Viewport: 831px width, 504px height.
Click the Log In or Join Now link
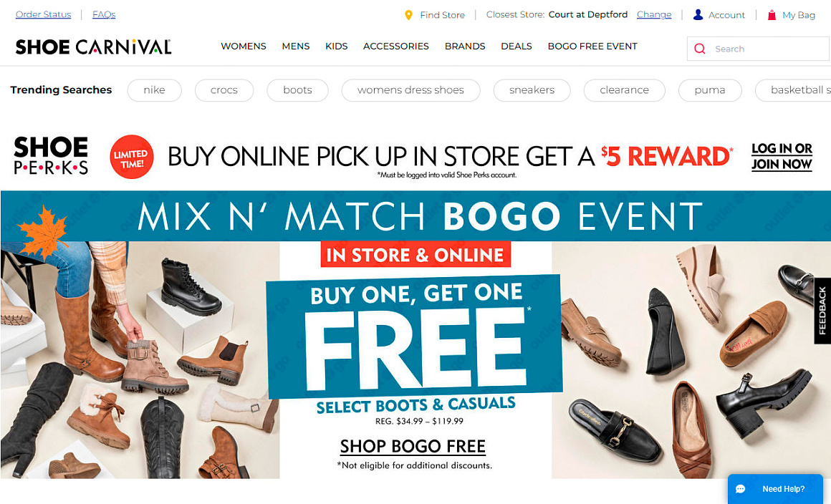[782, 156]
